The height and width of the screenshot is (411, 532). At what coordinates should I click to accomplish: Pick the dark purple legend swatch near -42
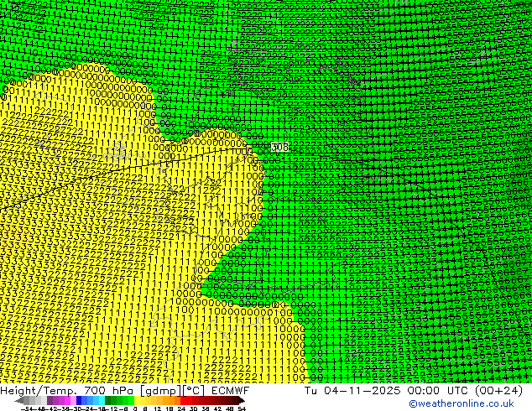point(50,400)
